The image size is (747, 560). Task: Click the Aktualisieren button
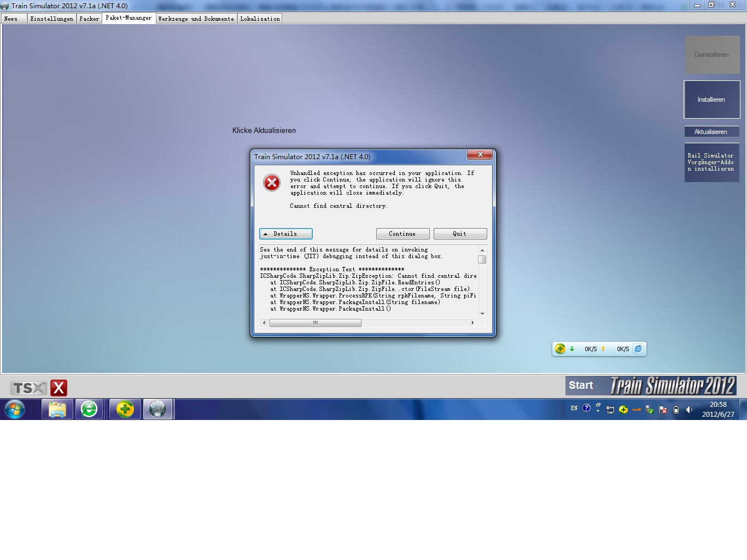(x=711, y=132)
